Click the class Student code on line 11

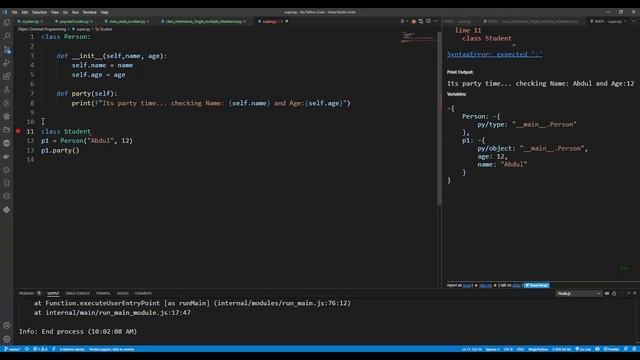66,131
